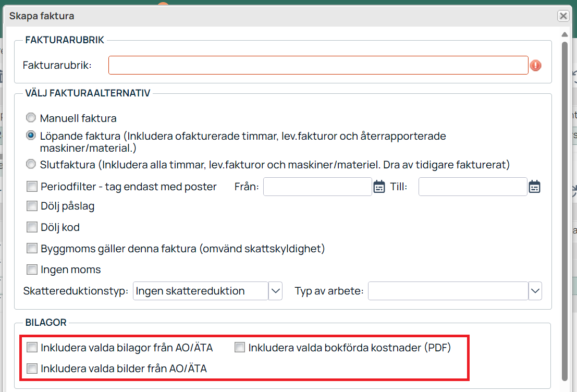Close the Skapa faktura dialog
Image resolution: width=577 pixels, height=392 pixels.
(563, 16)
